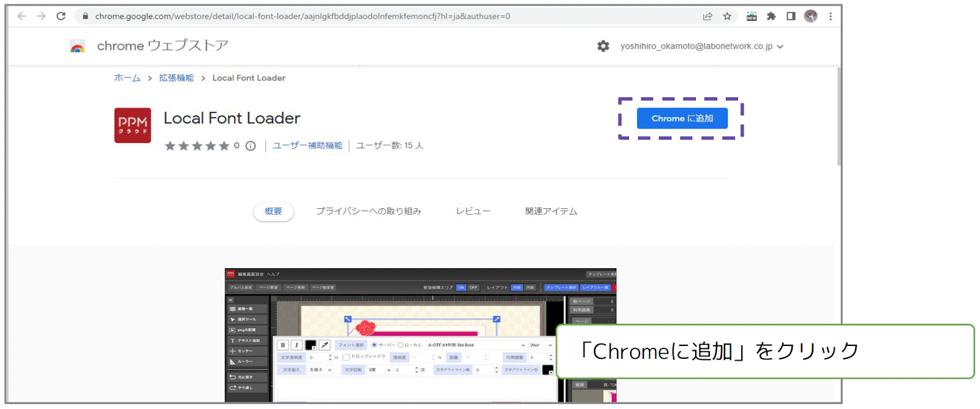Screen dimensions: 980x409
Task: Open the Extensions puzzle-piece menu
Action: (x=771, y=17)
